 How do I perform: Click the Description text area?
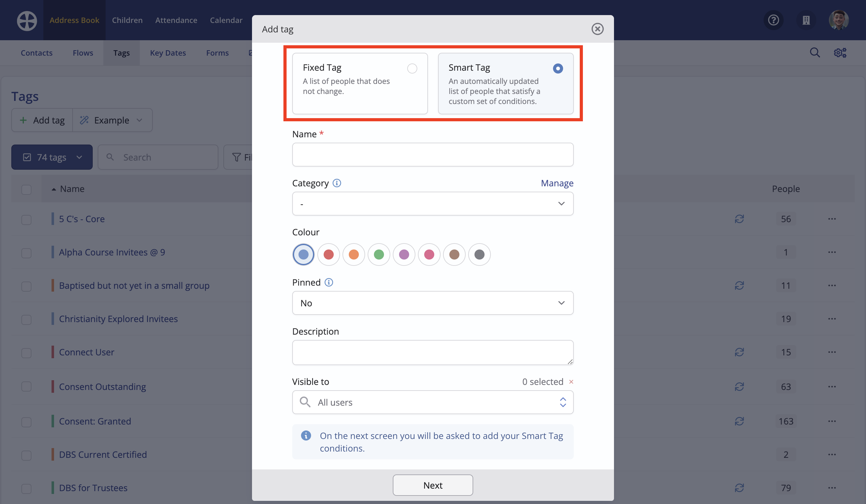point(432,353)
